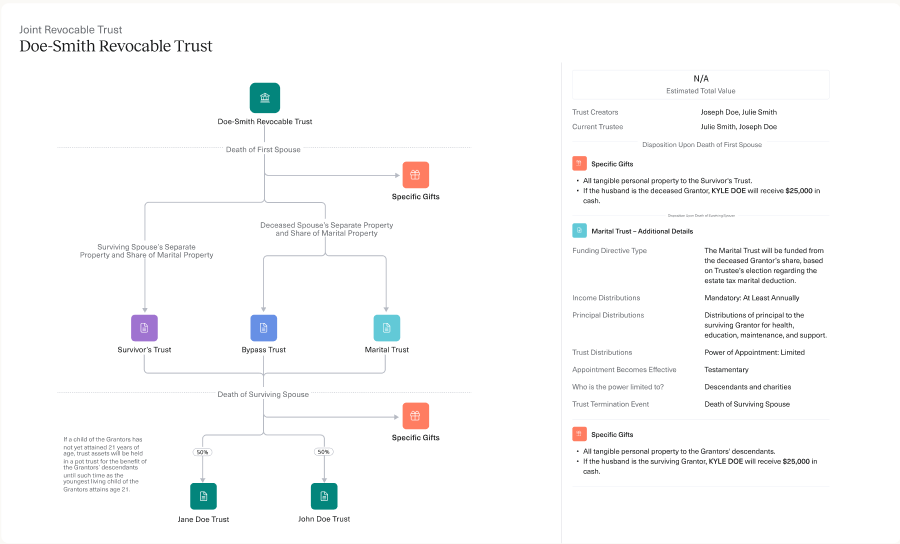Click the 'Principal Distributions' label
The image size is (900, 544).
(608, 315)
